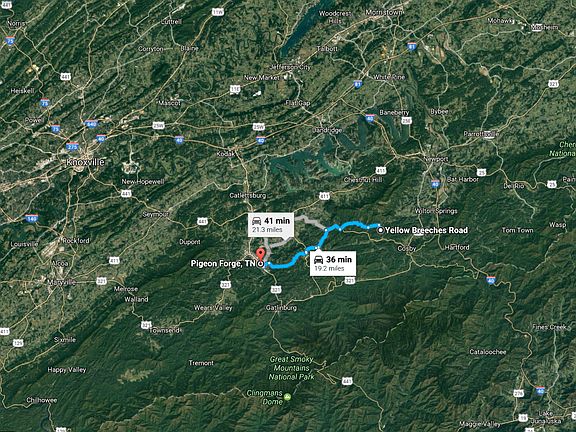The image size is (576, 432).
Task: Select the 41 min alternate route callout
Action: [271, 224]
